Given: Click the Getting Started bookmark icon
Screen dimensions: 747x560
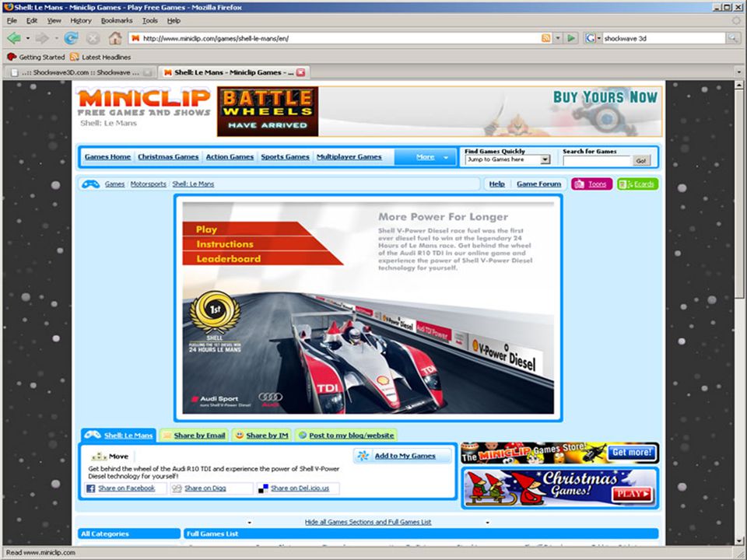Looking at the screenshot, I should (x=12, y=57).
